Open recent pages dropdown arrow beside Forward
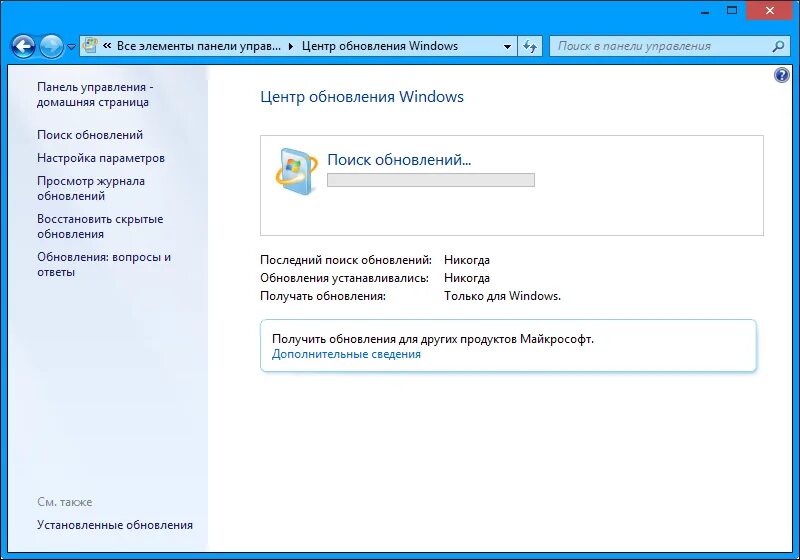This screenshot has height=560, width=800. pyautogui.click(x=71, y=47)
